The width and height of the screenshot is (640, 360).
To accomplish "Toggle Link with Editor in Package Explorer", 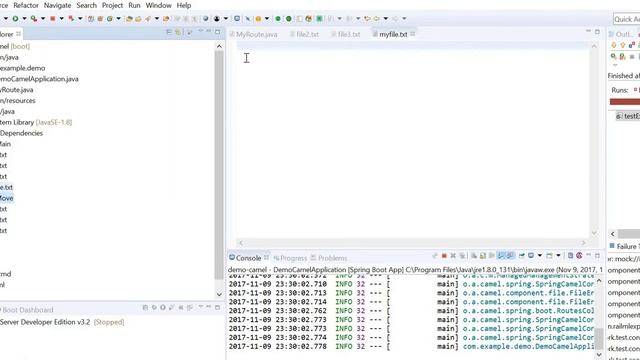I will click(178, 32).
